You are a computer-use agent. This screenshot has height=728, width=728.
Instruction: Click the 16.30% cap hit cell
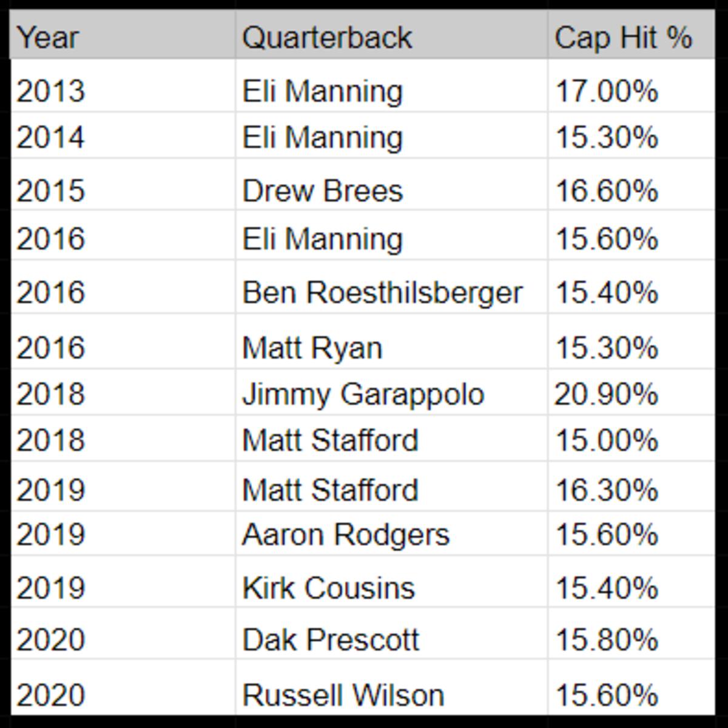pyautogui.click(x=630, y=490)
